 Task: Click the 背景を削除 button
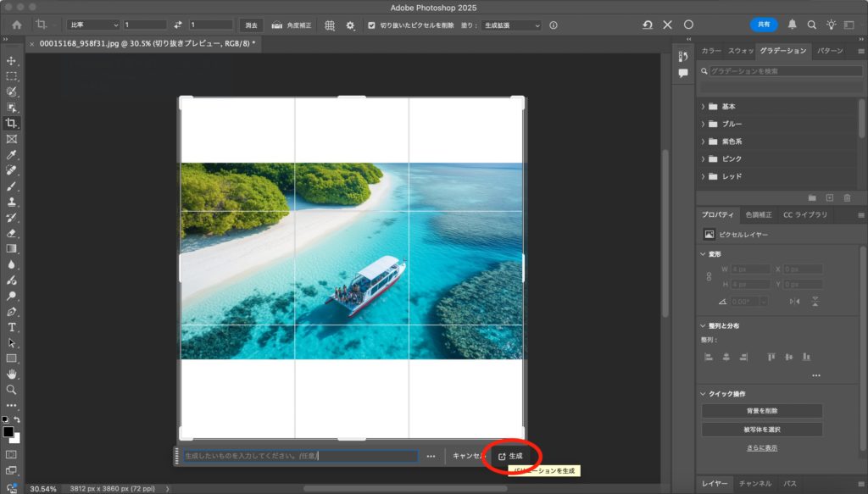click(x=761, y=411)
